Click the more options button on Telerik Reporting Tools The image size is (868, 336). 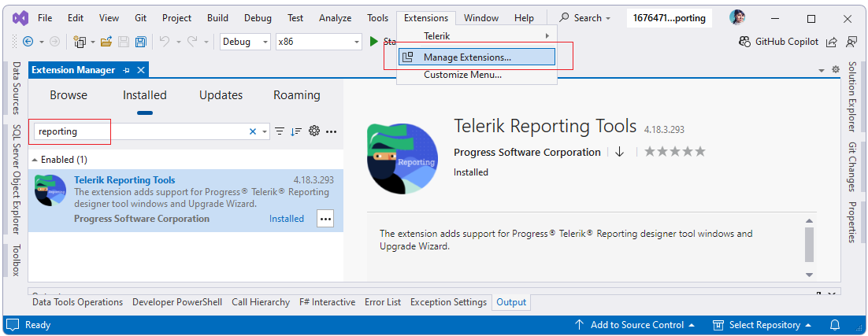pos(325,219)
